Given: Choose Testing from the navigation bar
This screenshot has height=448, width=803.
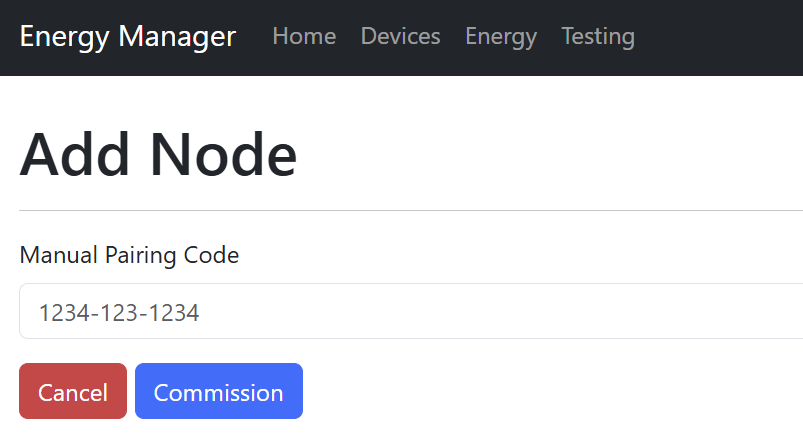Looking at the screenshot, I should tap(598, 37).
